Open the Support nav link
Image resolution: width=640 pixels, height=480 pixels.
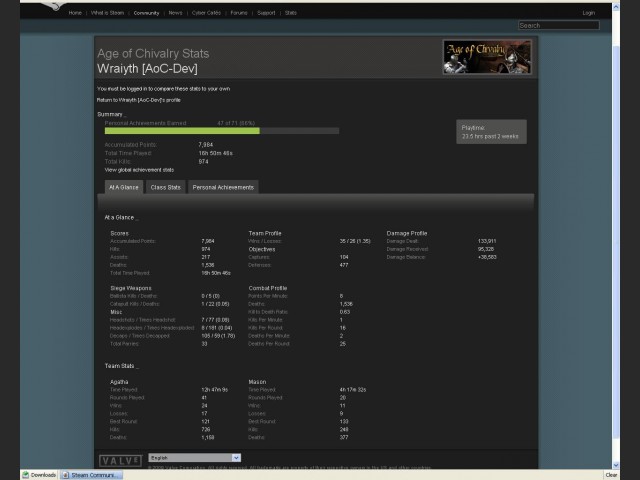(266, 13)
